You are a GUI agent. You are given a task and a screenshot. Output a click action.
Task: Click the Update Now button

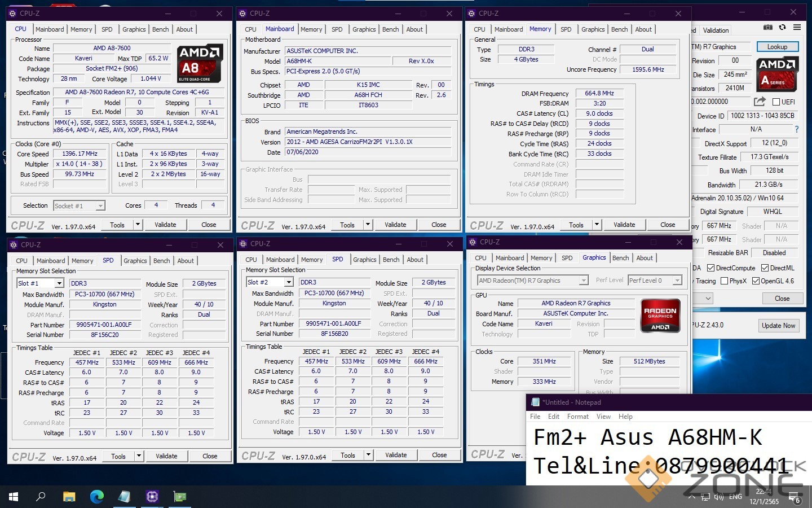(x=778, y=326)
